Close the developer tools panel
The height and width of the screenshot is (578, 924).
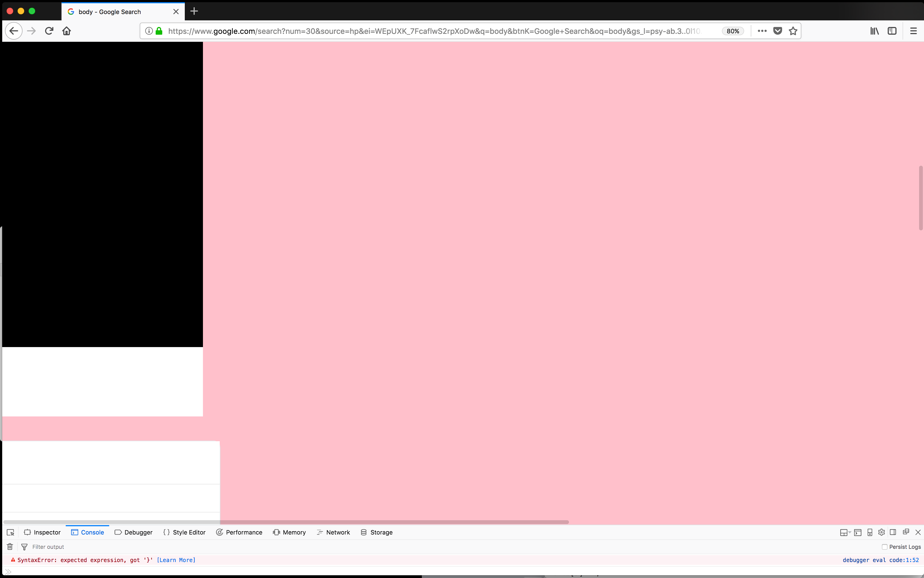click(918, 532)
